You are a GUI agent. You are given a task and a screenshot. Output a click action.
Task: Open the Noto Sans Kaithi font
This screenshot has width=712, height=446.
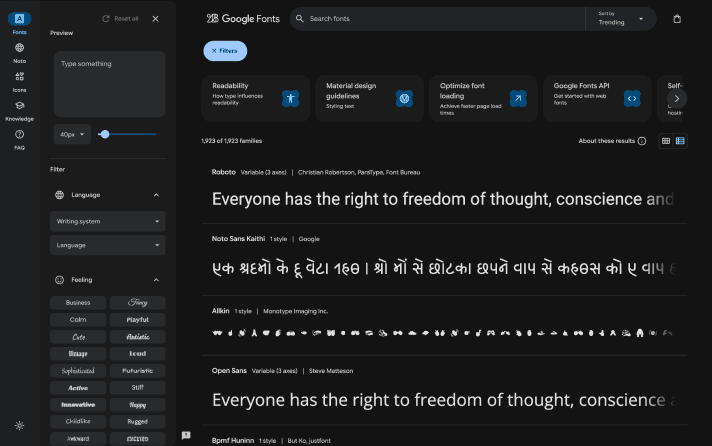tap(238, 238)
